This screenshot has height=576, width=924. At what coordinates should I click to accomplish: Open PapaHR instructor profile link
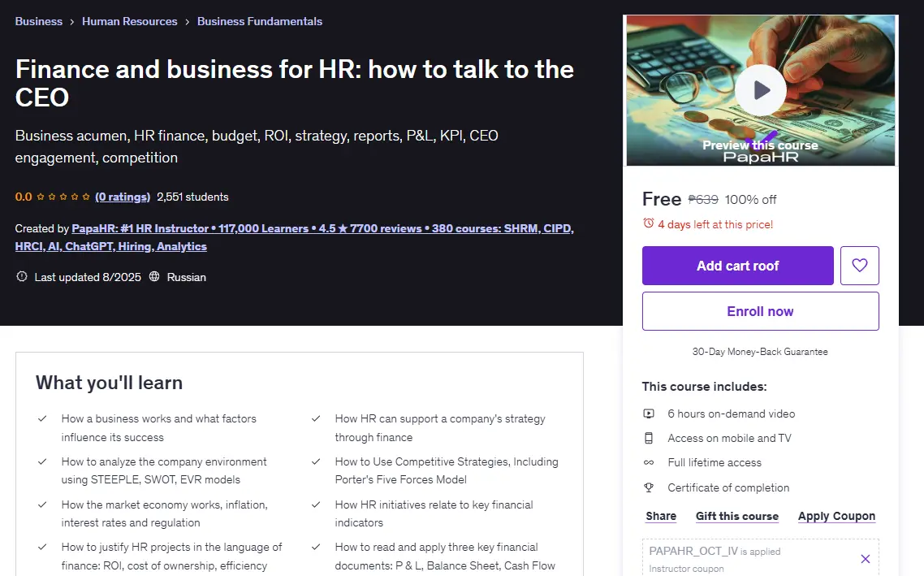(x=293, y=237)
